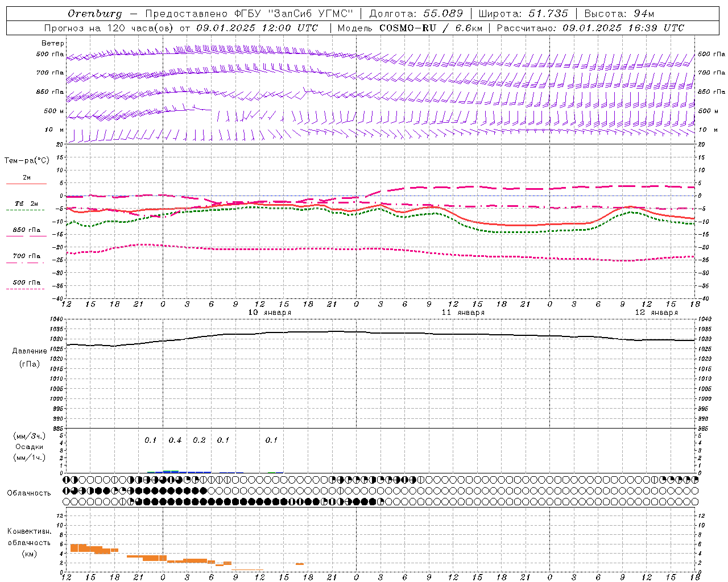Select the text 'Предоставлено ФГБУ "ЗапСиб УГМС"'
Screen dimensions: 728x582
click(x=250, y=13)
